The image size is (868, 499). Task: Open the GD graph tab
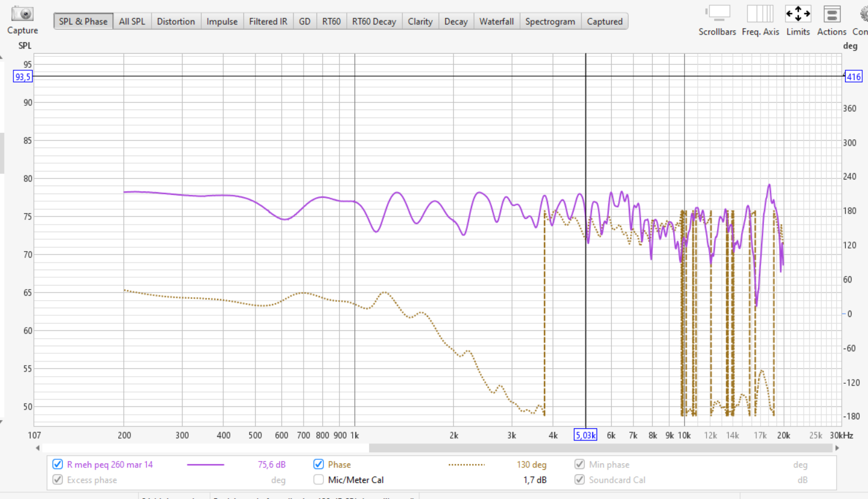[x=305, y=21]
